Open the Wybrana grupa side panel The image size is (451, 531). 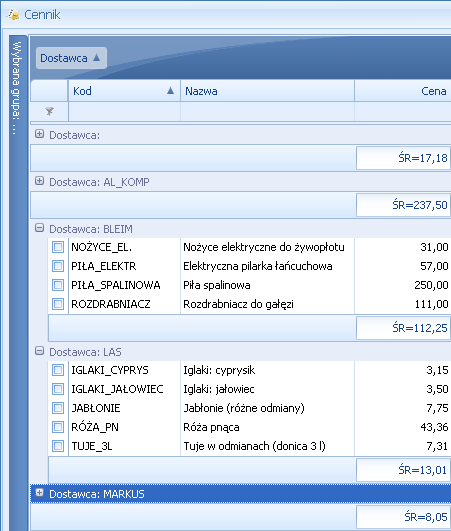(x=18, y=283)
